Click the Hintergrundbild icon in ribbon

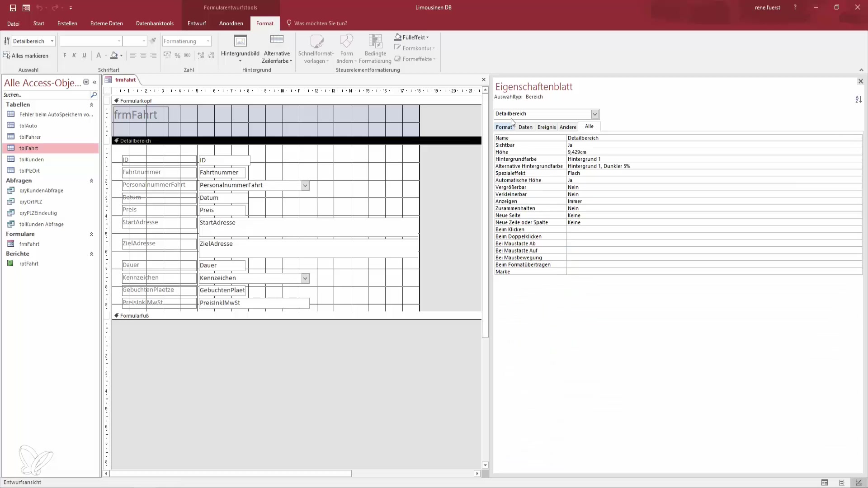pyautogui.click(x=240, y=42)
